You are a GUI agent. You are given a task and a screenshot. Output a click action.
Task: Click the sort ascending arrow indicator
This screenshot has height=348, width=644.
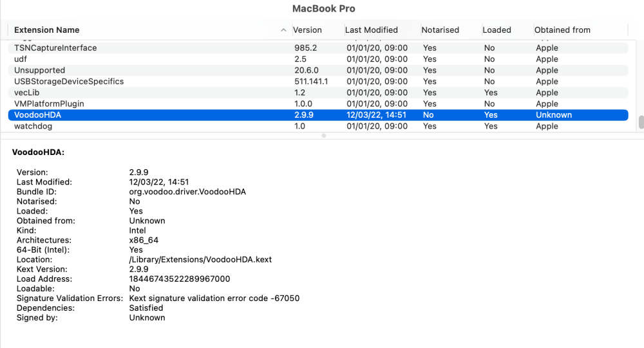283,30
